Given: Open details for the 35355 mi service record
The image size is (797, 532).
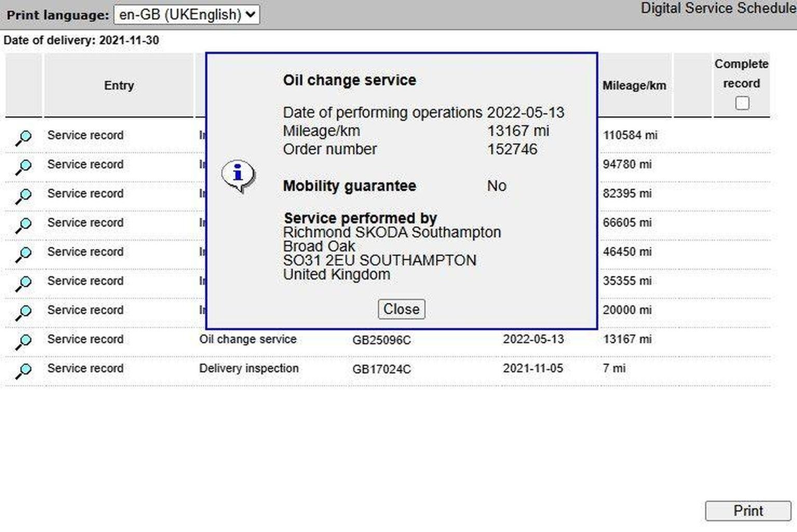Looking at the screenshot, I should coord(23,283).
